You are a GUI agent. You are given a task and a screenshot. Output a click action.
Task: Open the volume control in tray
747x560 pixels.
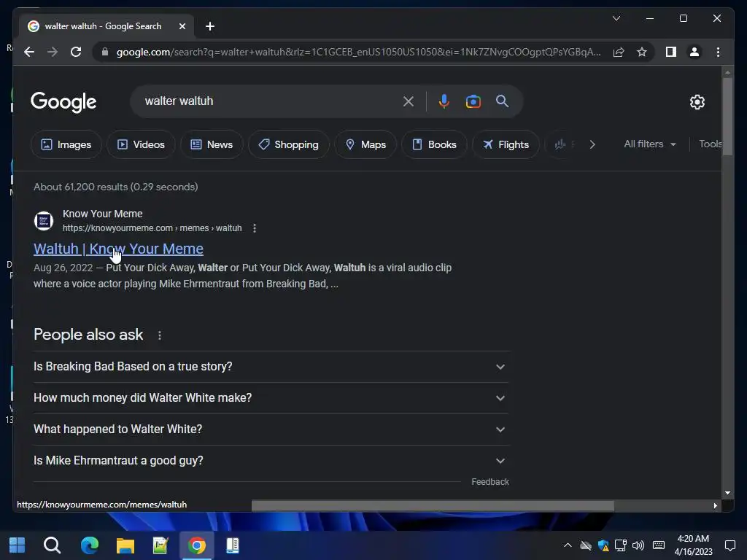(638, 545)
